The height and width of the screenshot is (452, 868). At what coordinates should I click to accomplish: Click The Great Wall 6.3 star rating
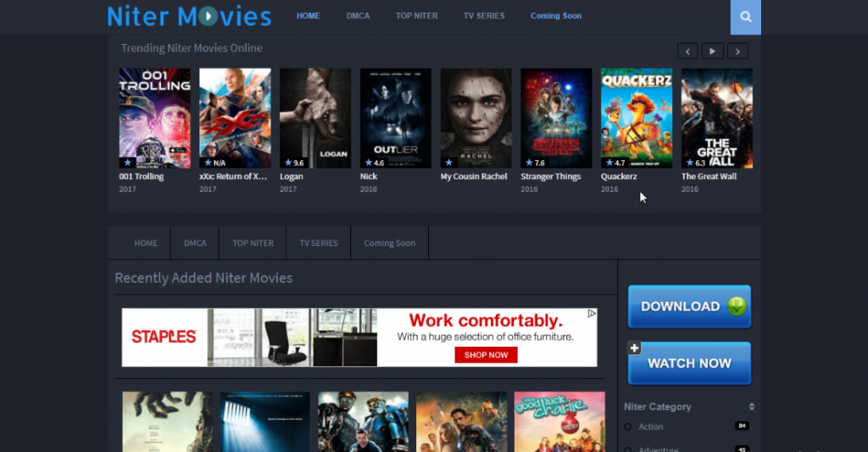click(695, 163)
